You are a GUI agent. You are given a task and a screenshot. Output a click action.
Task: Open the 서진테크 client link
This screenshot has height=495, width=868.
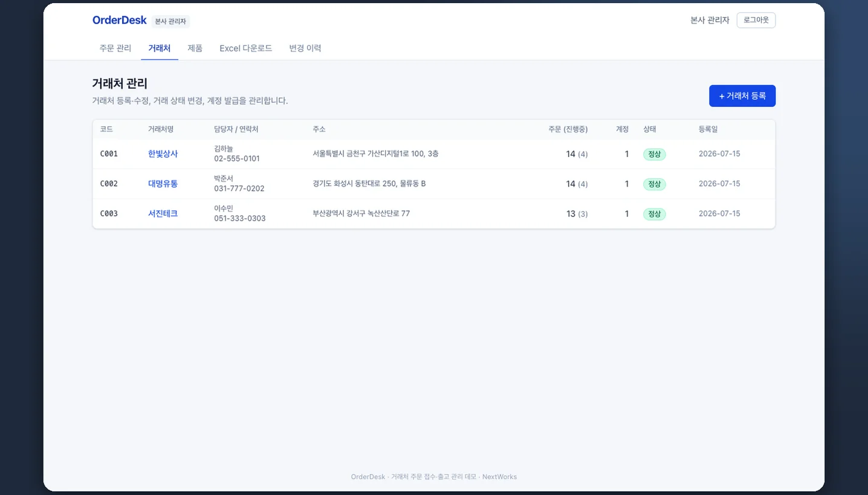pos(163,213)
